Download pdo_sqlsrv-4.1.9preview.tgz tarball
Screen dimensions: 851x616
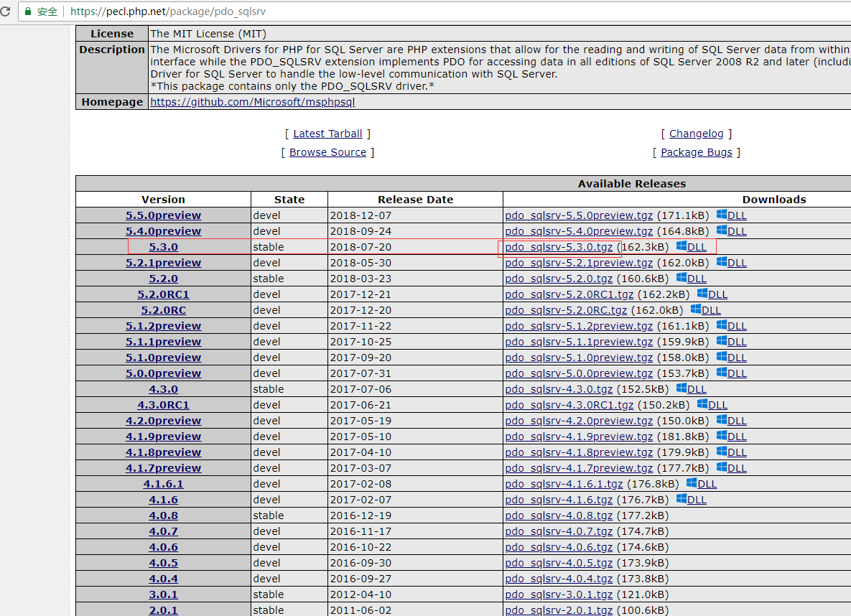tap(579, 436)
